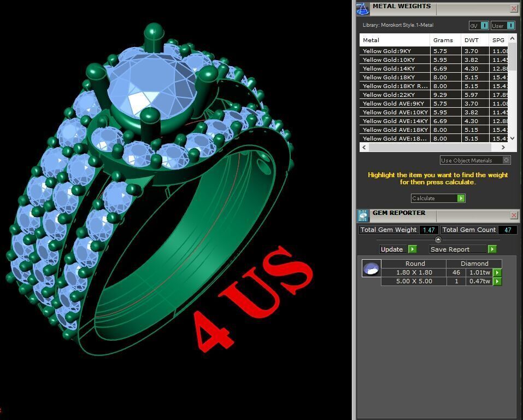Screen dimensions: 523x420
Task: Click the Library: Morokort Style.1-Metal label
Action: 398,25
